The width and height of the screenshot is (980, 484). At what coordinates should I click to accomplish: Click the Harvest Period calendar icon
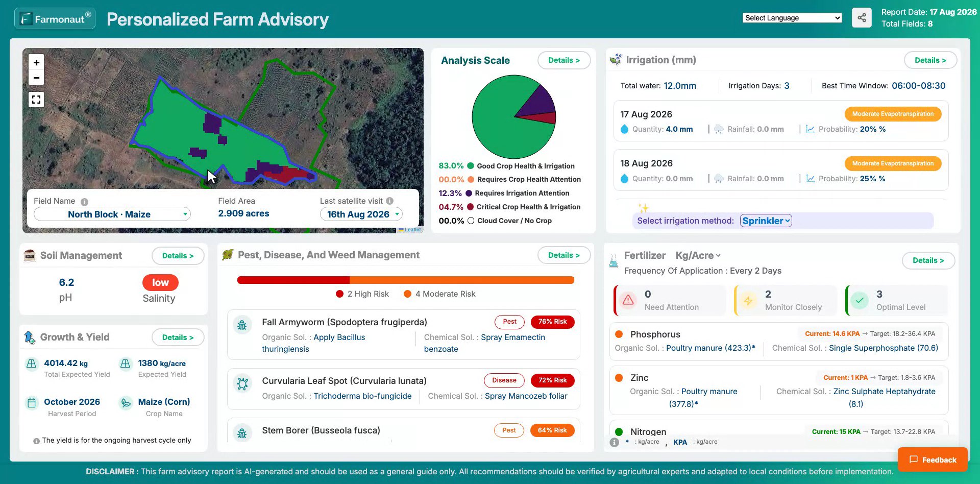click(31, 403)
